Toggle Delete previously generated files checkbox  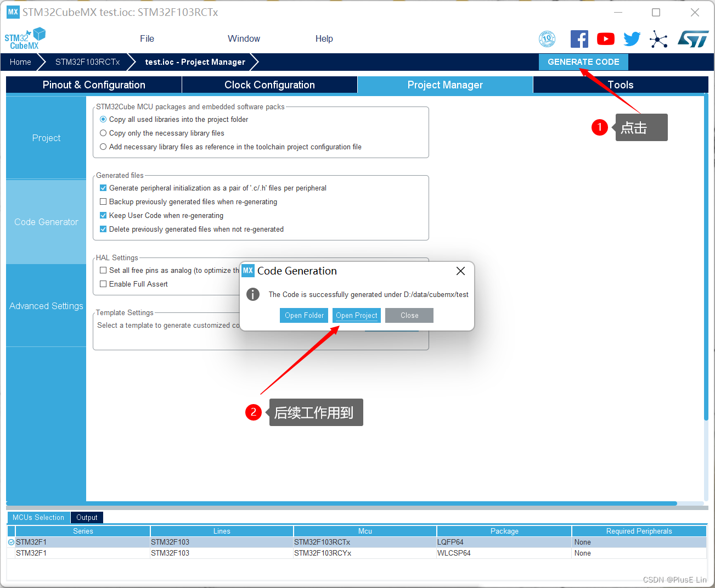click(x=103, y=229)
